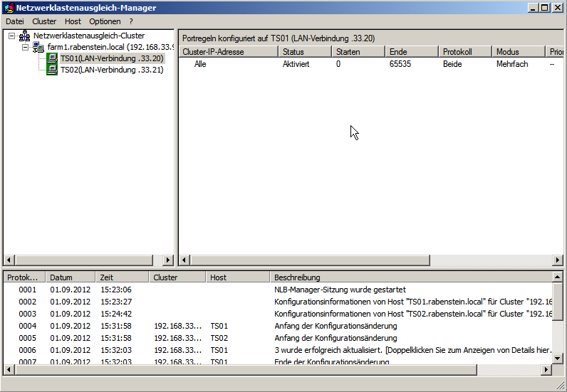Viewport: 567px width, 392px height.
Task: Open the Host menu
Action: [73, 21]
